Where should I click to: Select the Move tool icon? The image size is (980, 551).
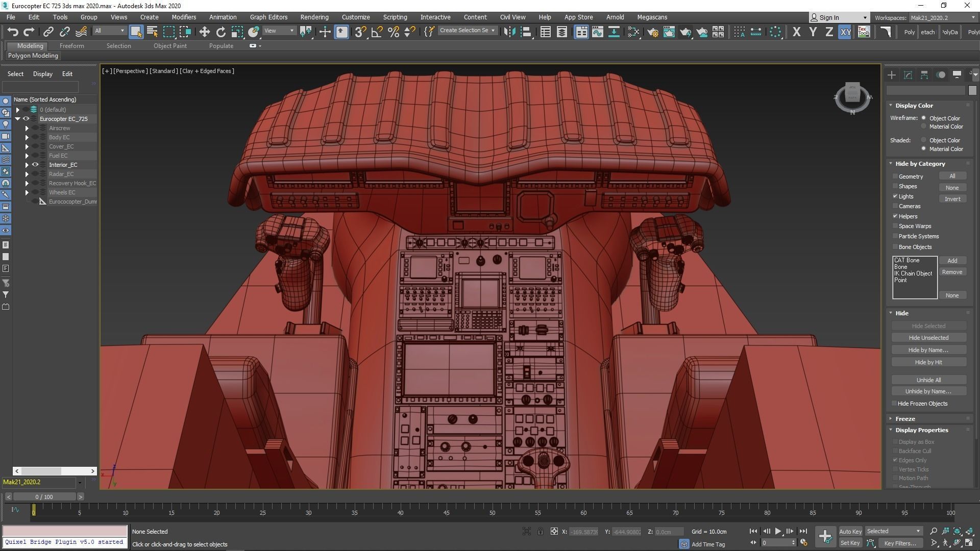pos(204,32)
